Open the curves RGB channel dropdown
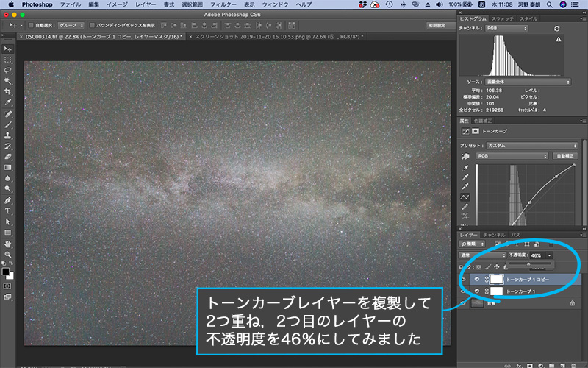This screenshot has width=588, height=368. click(512, 156)
